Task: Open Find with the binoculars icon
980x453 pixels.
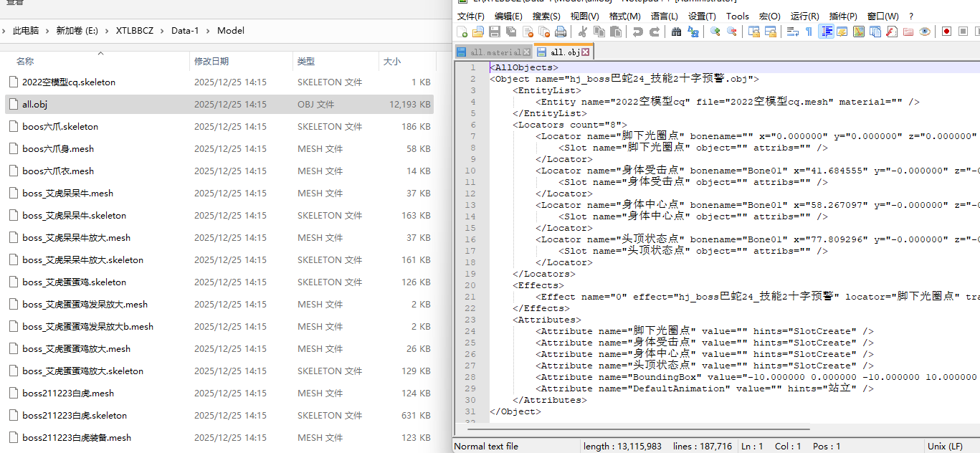Action: pos(676,32)
